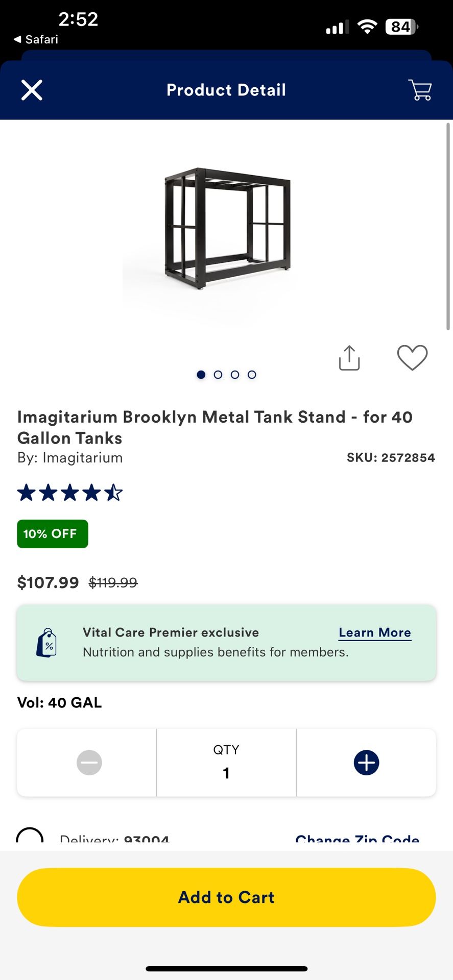Tap the 10% OFF badge
This screenshot has width=453, height=980.
(x=53, y=534)
